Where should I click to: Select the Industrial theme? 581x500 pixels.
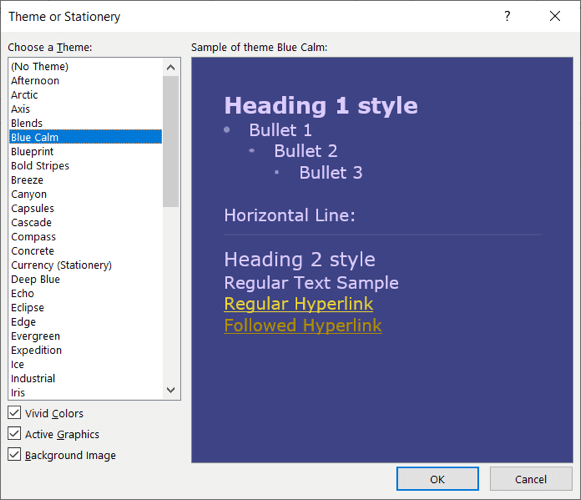tap(86, 378)
